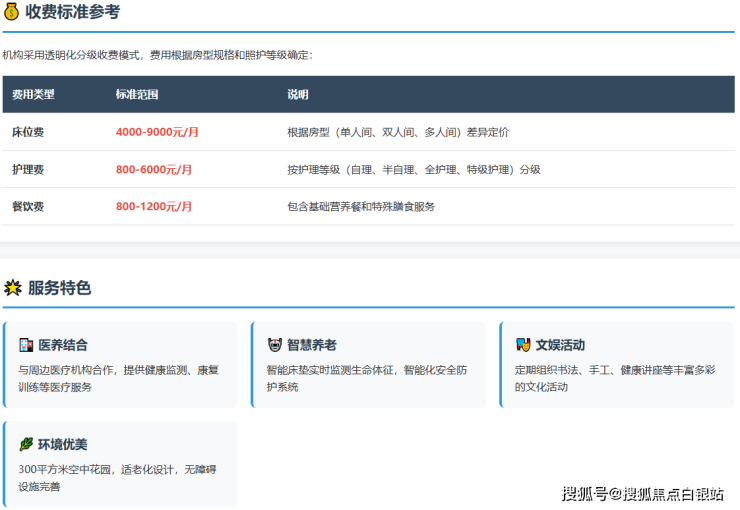Click the money bag icon beside 收费标准参考
740x510 pixels.
click(12, 12)
